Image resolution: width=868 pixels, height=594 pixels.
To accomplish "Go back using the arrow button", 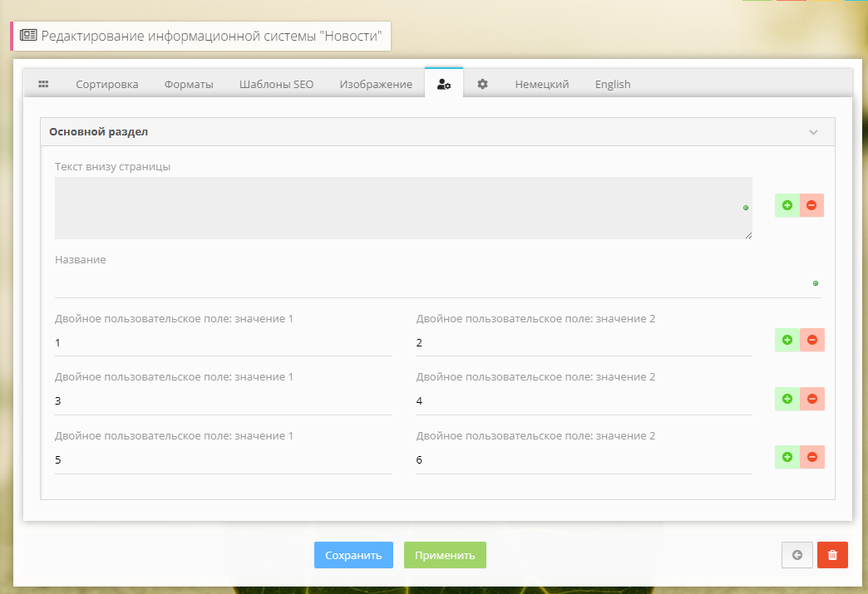I will 797,555.
